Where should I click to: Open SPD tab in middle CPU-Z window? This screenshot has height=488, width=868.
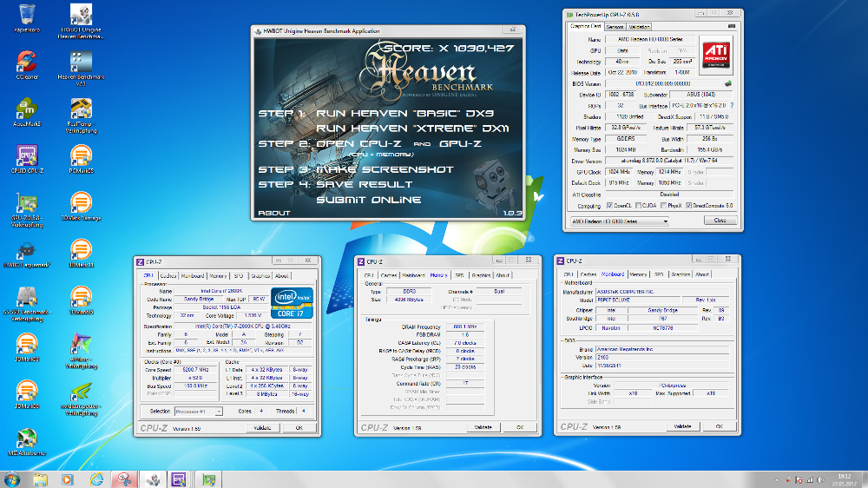click(459, 274)
